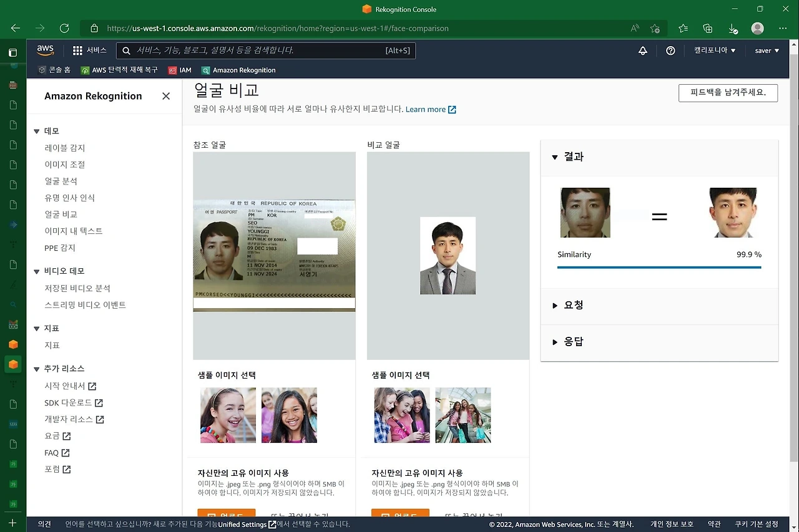Select the highlighted Rekognition tab in the vertical tab strip
This screenshot has width=799, height=532.
(x=13, y=364)
